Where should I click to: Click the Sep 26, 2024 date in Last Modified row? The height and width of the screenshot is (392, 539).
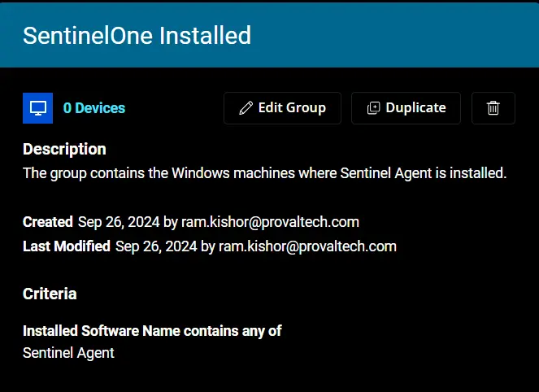(x=156, y=246)
